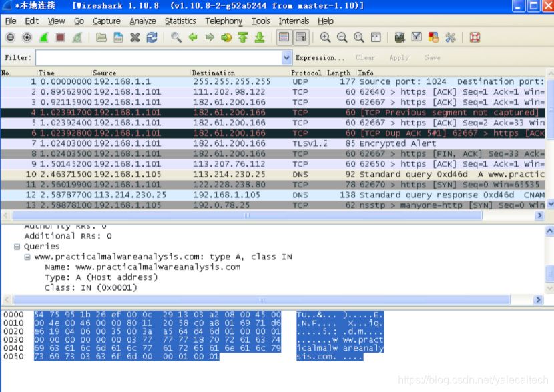Screen dimensions: 554x392
Task: Edit display filters icon
Action: pyautogui.click(x=417, y=37)
